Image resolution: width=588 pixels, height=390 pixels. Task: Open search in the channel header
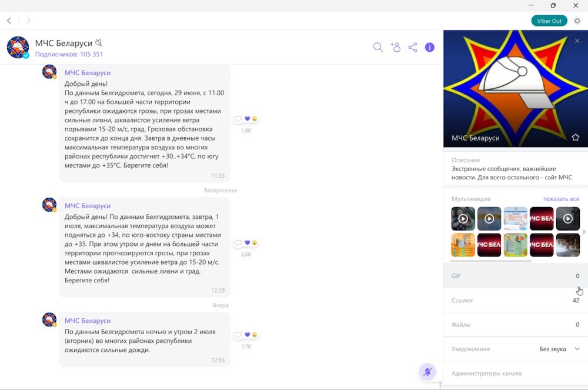point(378,47)
